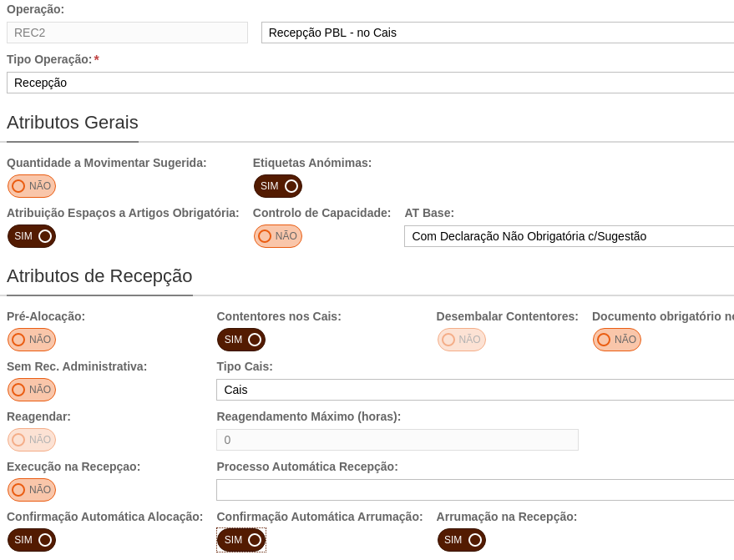
Task: Click the Recepção PBL - no Cais description field
Action: (x=498, y=33)
